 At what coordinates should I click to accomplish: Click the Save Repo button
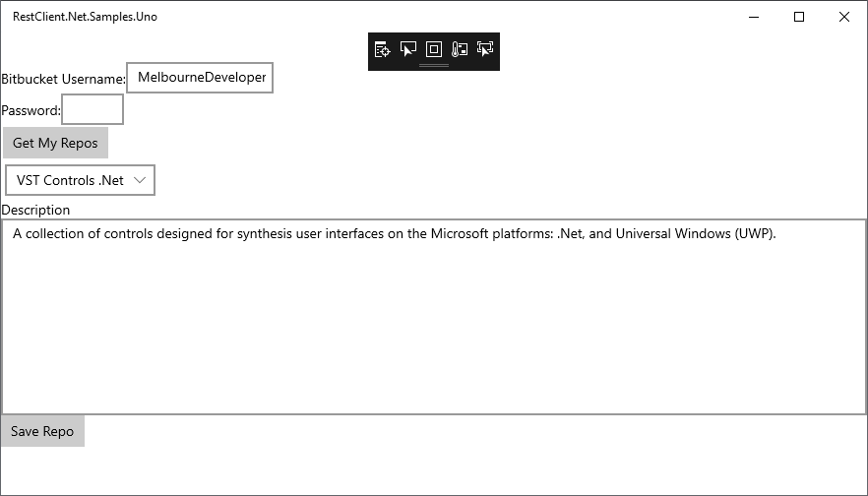42,431
